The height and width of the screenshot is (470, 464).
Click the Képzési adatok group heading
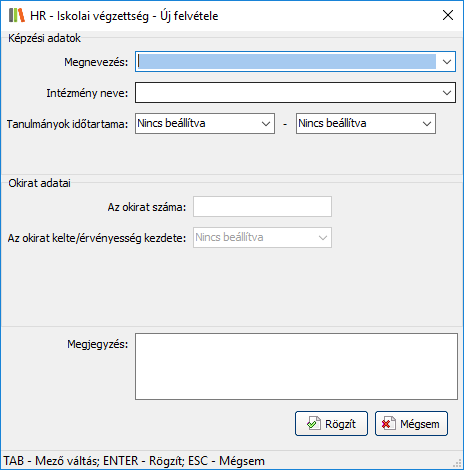click(x=44, y=38)
